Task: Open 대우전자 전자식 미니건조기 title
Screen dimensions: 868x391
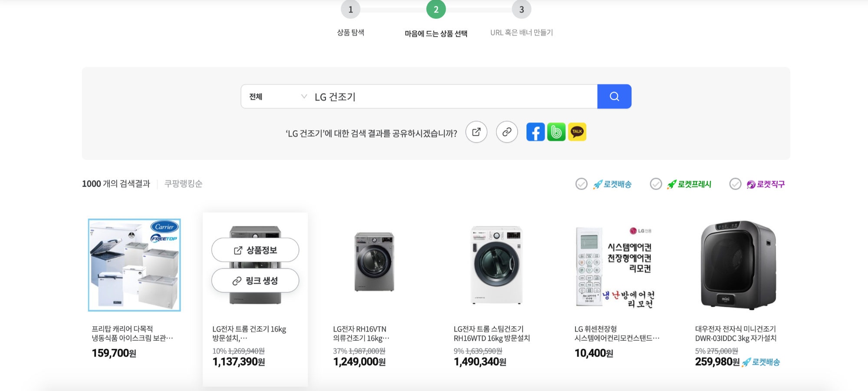Action: click(x=736, y=334)
